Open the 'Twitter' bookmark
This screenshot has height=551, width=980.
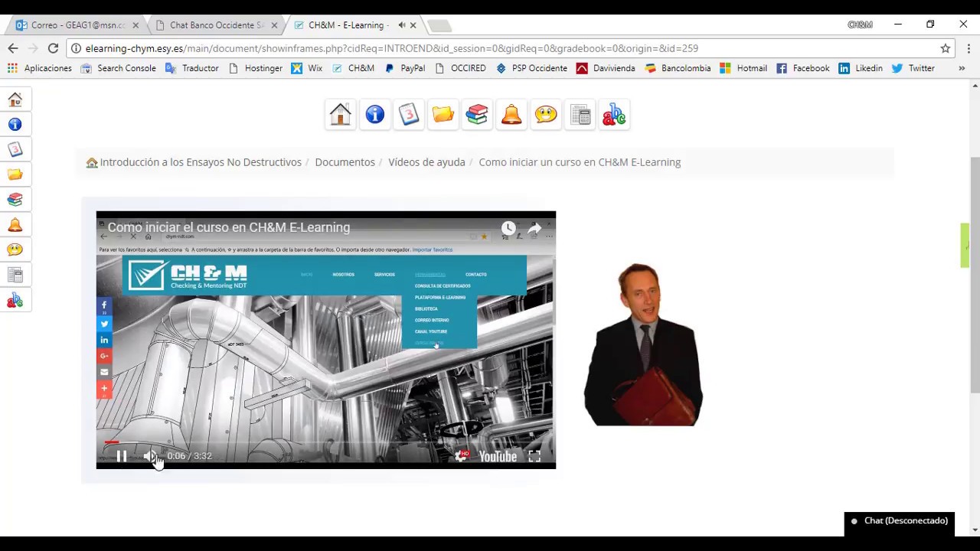click(913, 68)
